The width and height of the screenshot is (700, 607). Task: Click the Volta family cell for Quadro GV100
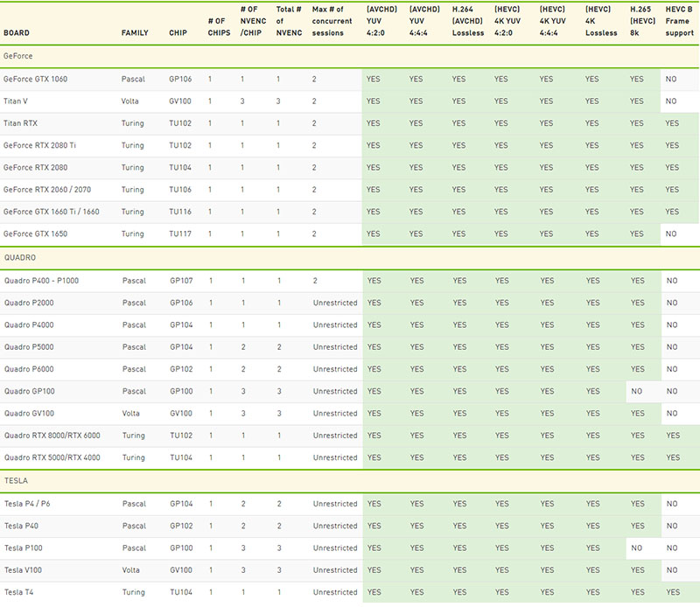point(130,414)
